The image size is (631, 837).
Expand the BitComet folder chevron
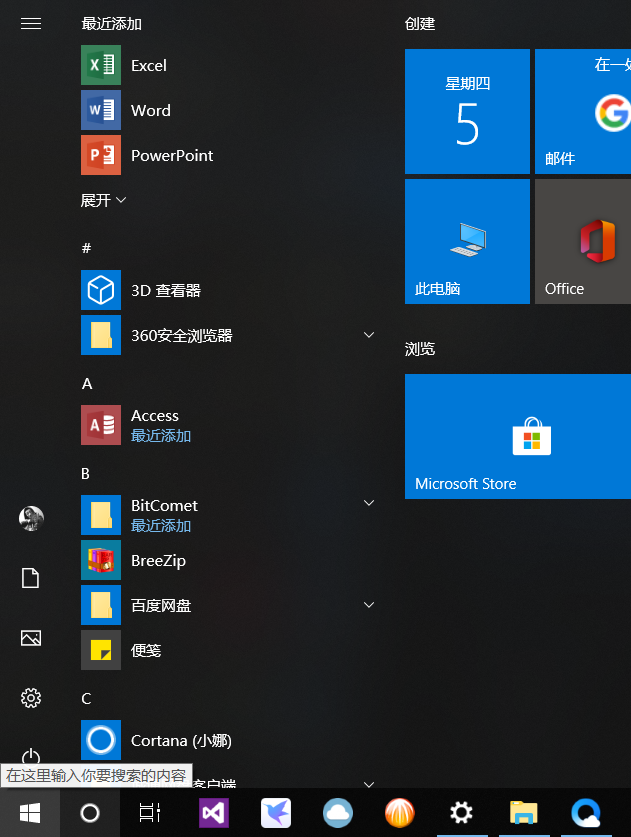(x=368, y=503)
